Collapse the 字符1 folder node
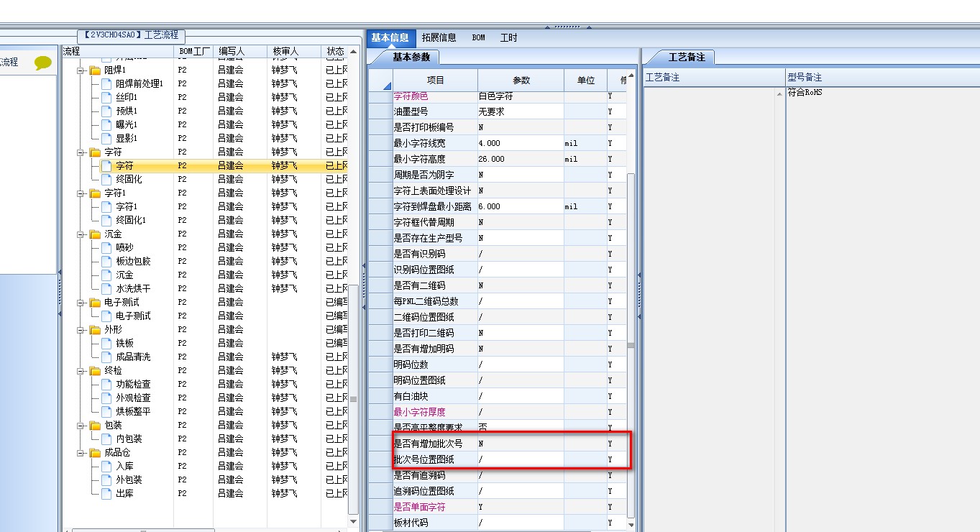 [81, 193]
